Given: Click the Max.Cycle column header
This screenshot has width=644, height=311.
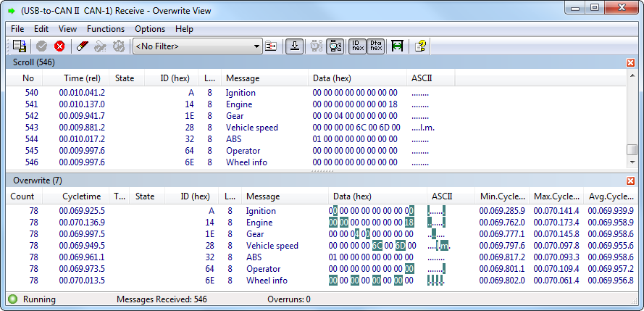Looking at the screenshot, I should click(556, 196).
